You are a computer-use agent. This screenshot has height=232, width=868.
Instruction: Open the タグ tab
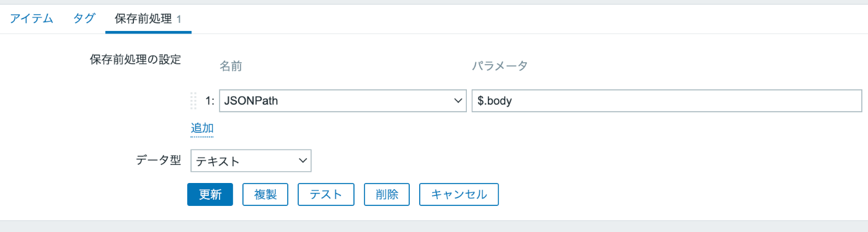pos(84,19)
